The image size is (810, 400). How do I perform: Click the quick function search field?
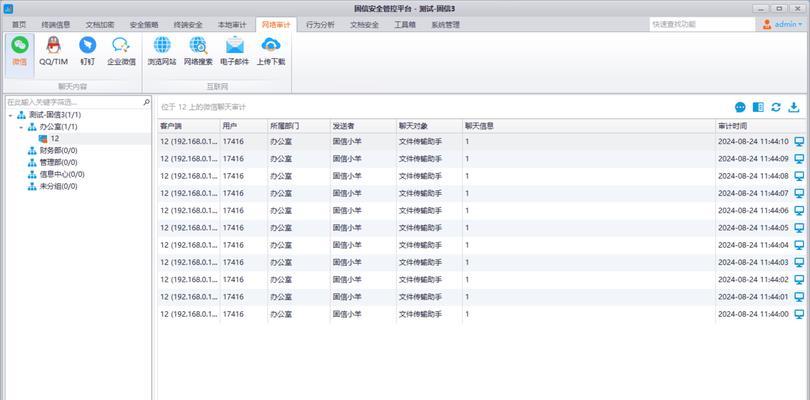pyautogui.click(x=702, y=24)
